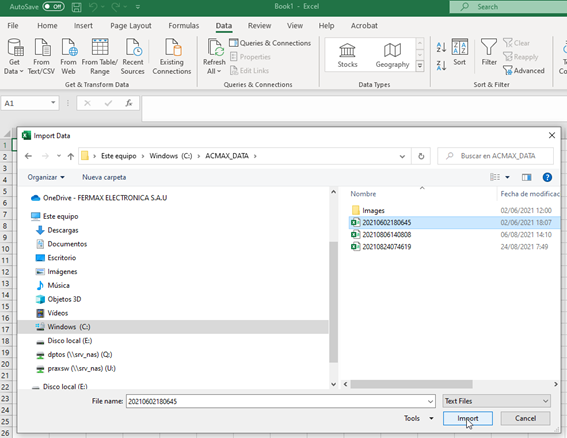Click the Nombre column header

pos(363,194)
